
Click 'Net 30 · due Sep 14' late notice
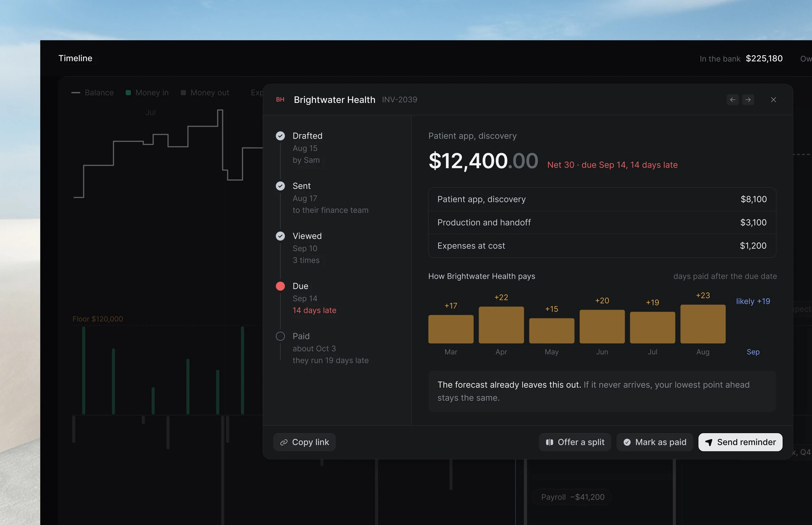(x=612, y=165)
